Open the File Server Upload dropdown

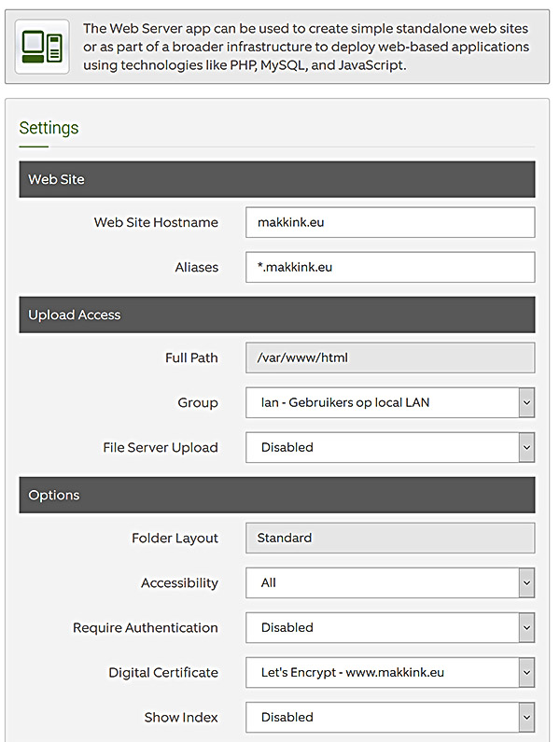[x=390, y=448]
